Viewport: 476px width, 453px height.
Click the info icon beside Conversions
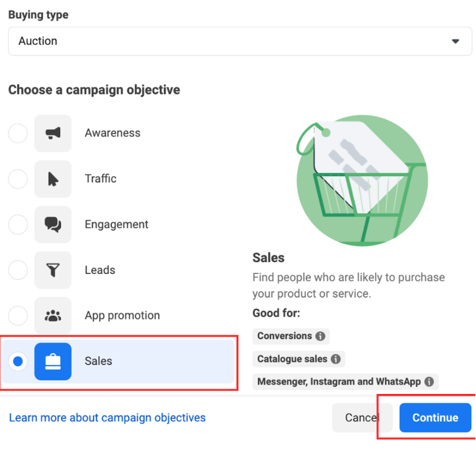point(320,336)
